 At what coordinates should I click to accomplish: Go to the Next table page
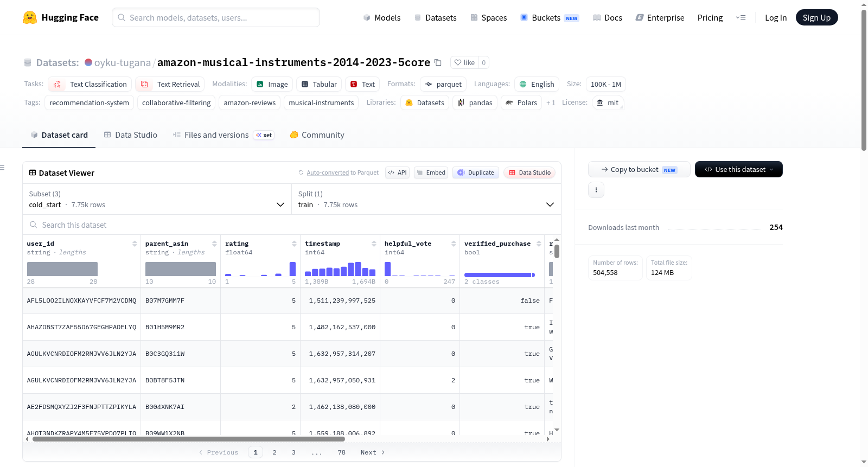coord(373,452)
